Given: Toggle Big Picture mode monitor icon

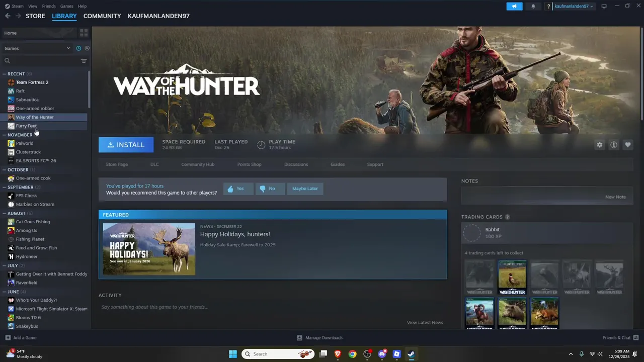Looking at the screenshot, I should tap(604, 6).
